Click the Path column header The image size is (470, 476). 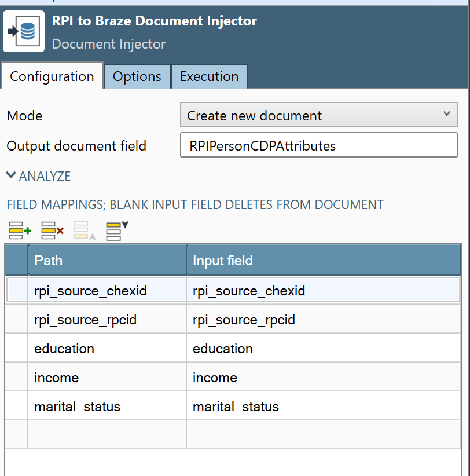pos(107,261)
